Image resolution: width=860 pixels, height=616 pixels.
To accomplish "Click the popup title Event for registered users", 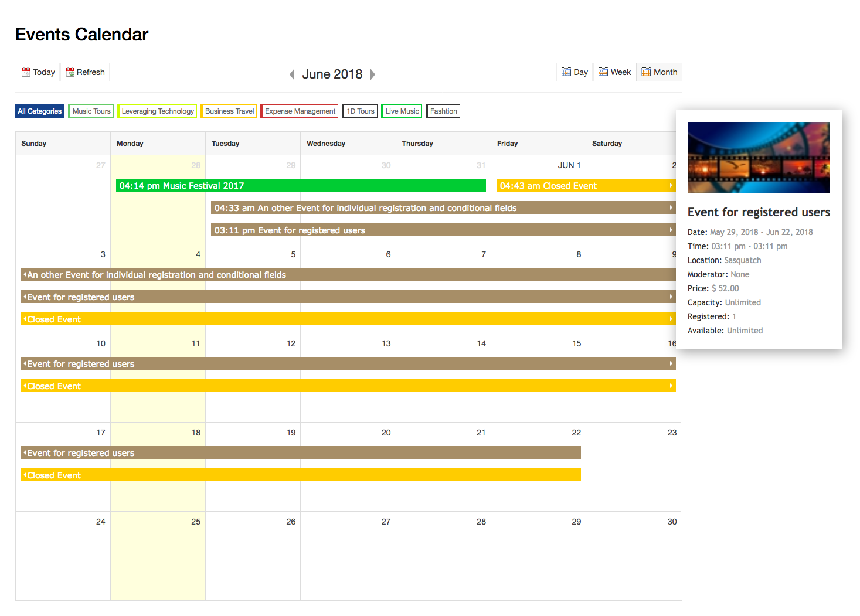I will 759,212.
